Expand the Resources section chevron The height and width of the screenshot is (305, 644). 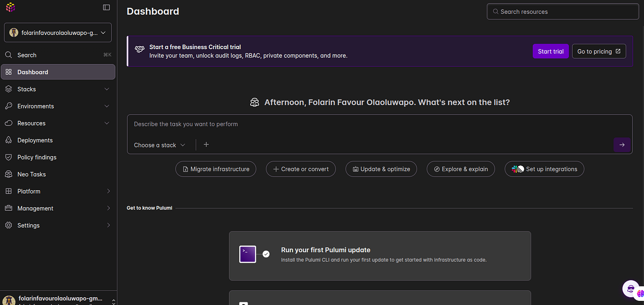coord(107,123)
